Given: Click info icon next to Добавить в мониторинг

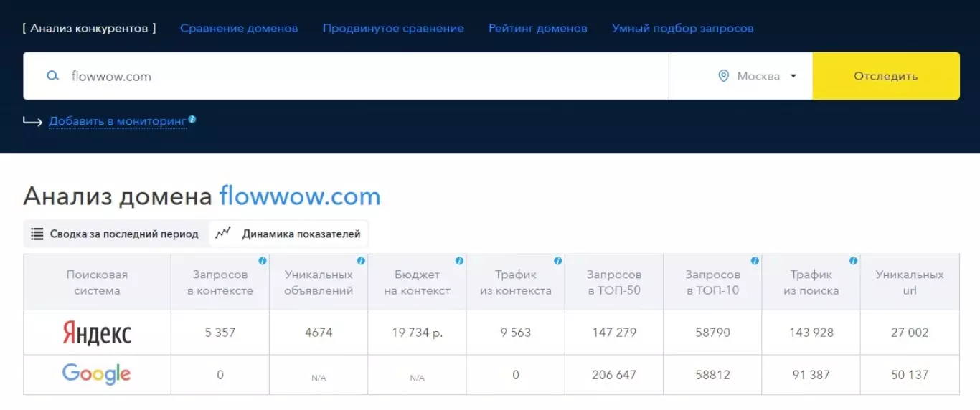Looking at the screenshot, I should click(x=192, y=119).
